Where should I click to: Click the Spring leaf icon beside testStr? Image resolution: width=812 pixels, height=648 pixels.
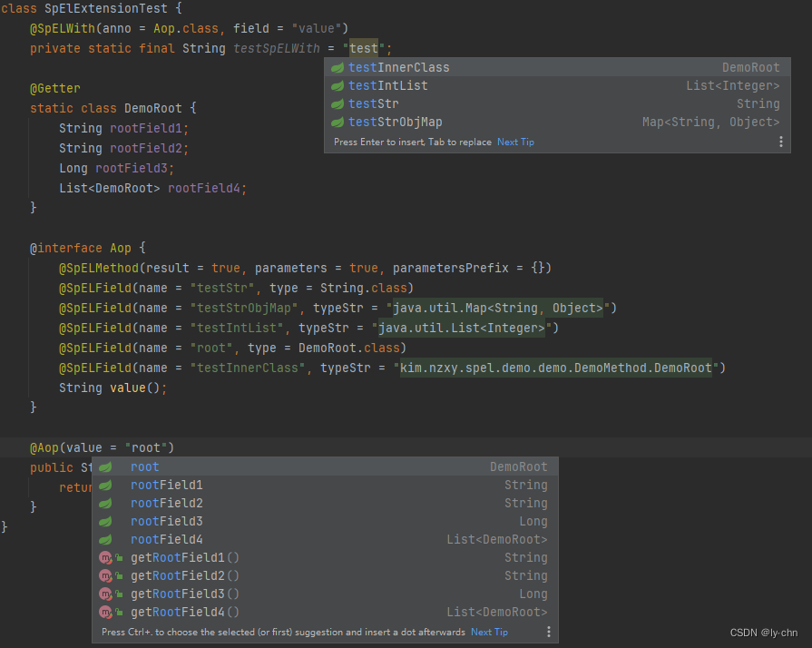(x=338, y=103)
